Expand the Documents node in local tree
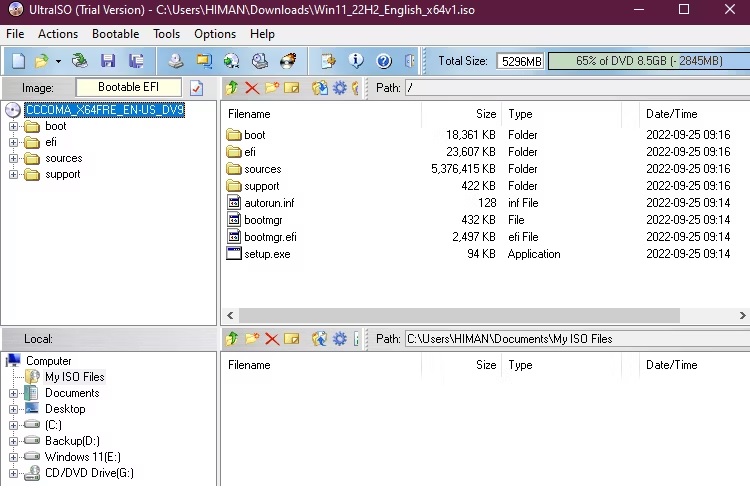 coord(13,393)
